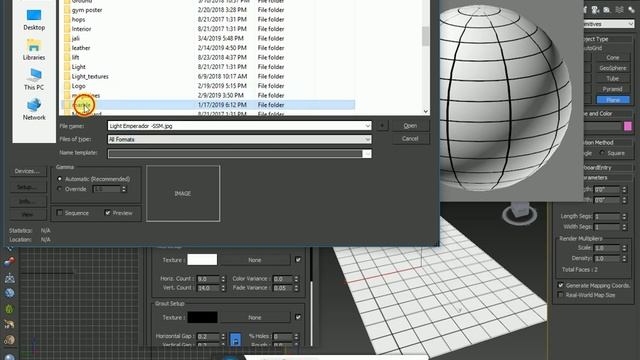Viewport: 640px width, 360px height.
Task: Cancel the file selection dialog
Action: 410,139
